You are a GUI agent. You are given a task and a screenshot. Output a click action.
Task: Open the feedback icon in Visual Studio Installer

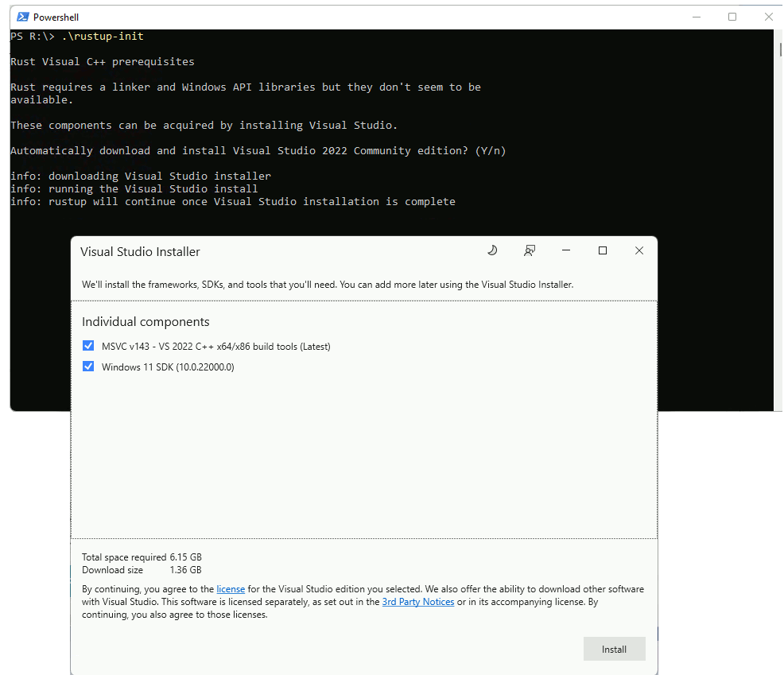tap(530, 250)
